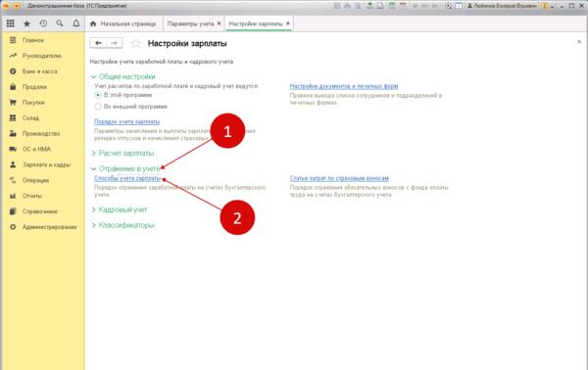
Task: Select the 'В этой программе' radio option
Action: click(x=98, y=95)
